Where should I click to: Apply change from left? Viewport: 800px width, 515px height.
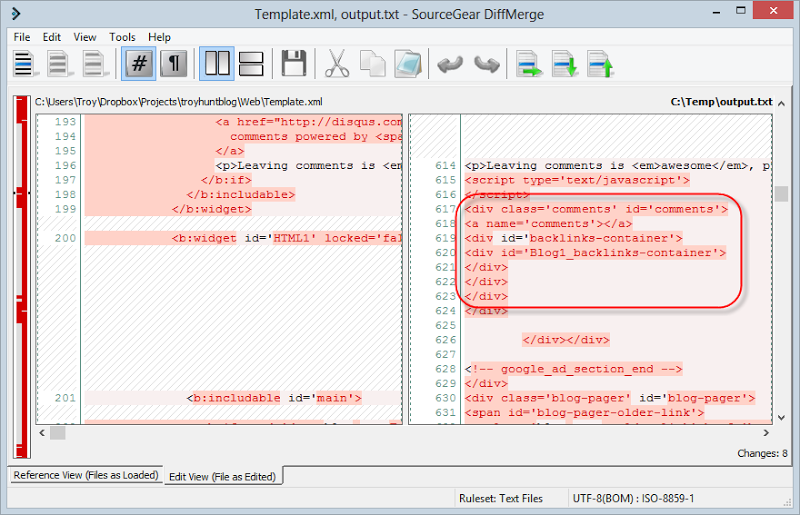[x=529, y=64]
